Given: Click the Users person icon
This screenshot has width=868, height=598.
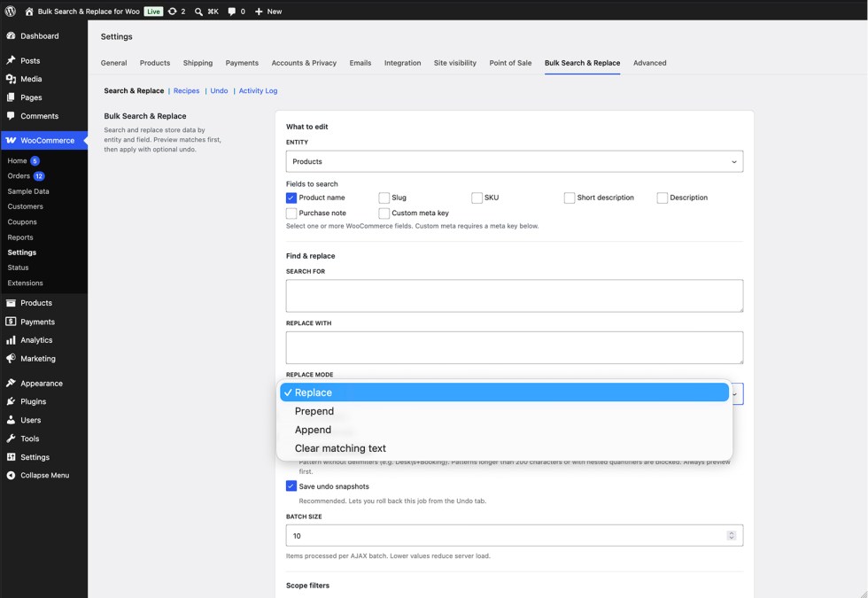Looking at the screenshot, I should pos(11,420).
